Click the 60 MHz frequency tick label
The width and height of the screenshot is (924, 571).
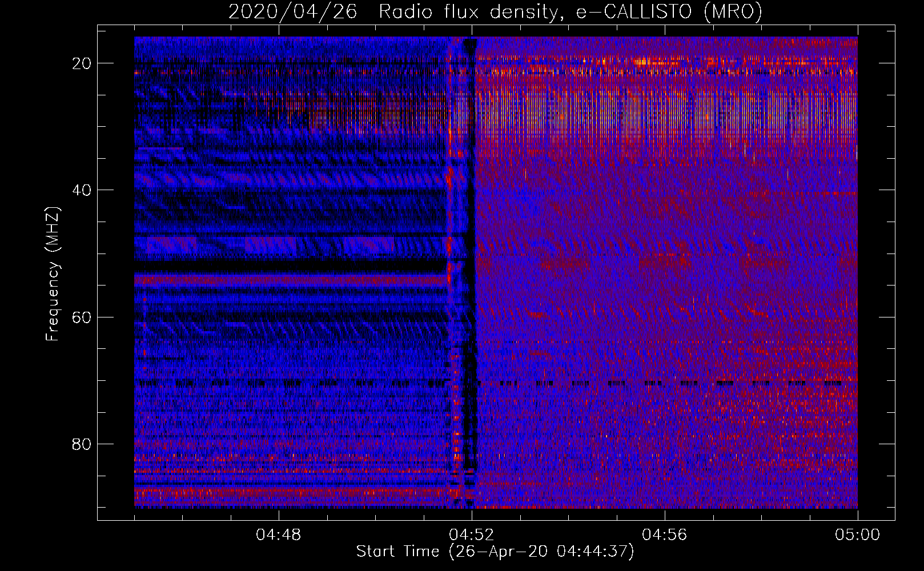click(x=82, y=317)
